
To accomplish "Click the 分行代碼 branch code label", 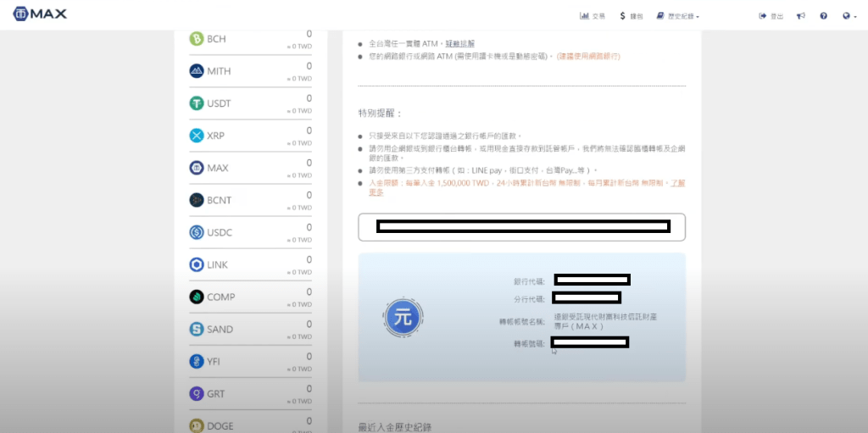I will coord(529,300).
